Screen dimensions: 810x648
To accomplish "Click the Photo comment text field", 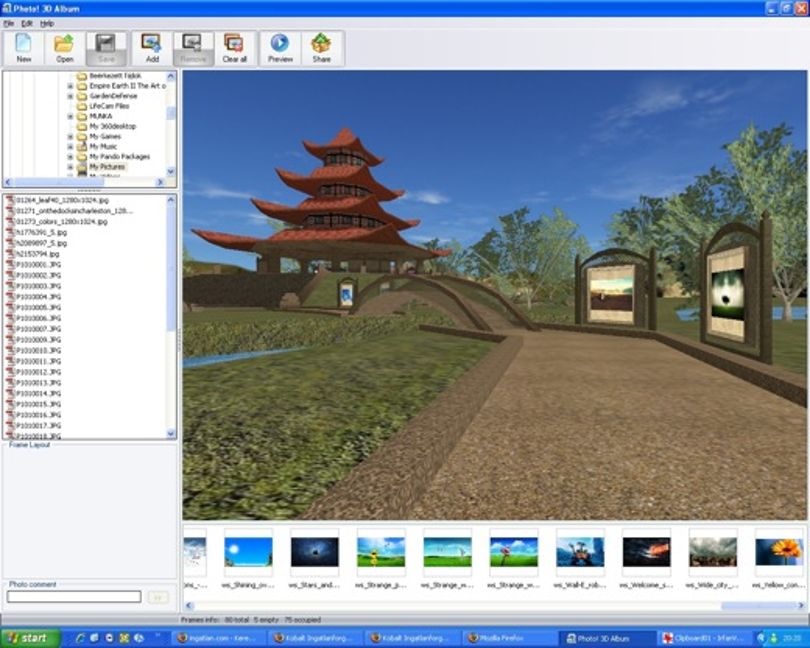I will [x=74, y=597].
